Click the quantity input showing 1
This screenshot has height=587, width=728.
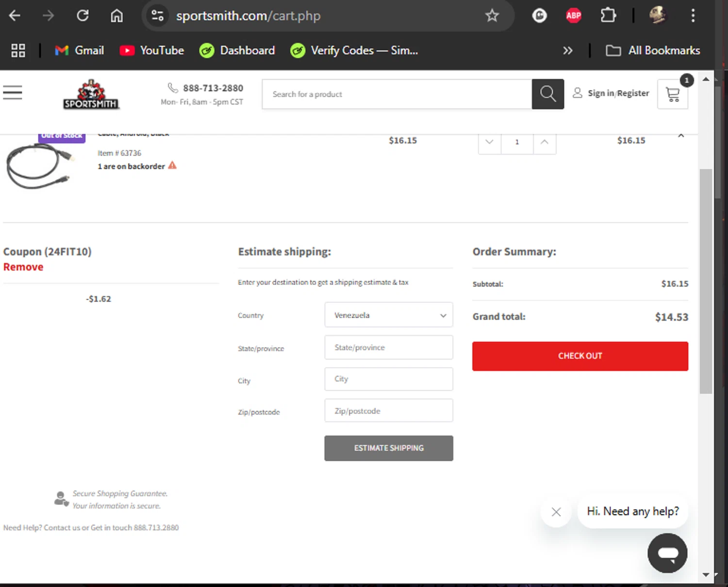point(517,142)
